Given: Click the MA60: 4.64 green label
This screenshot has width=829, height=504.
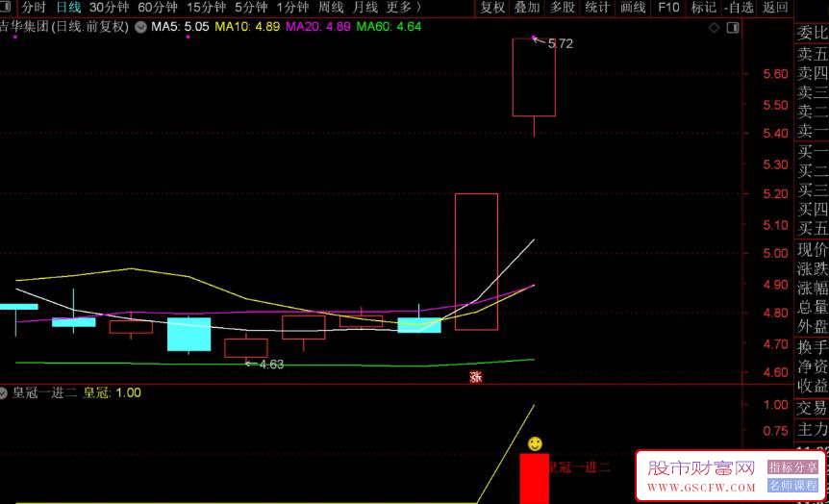Looking at the screenshot, I should point(389,26).
